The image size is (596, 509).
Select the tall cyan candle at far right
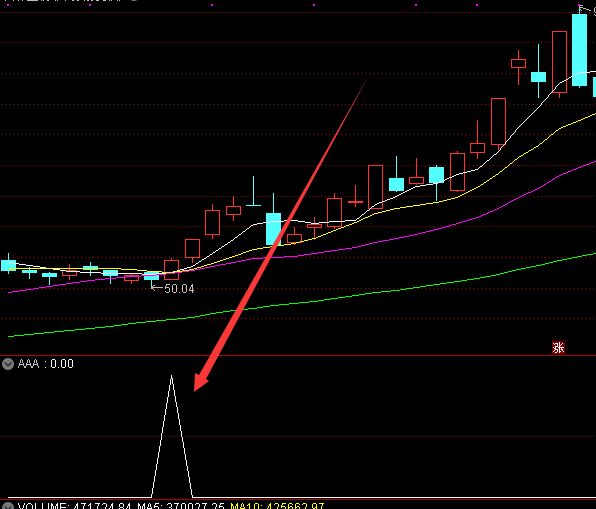tap(579, 50)
